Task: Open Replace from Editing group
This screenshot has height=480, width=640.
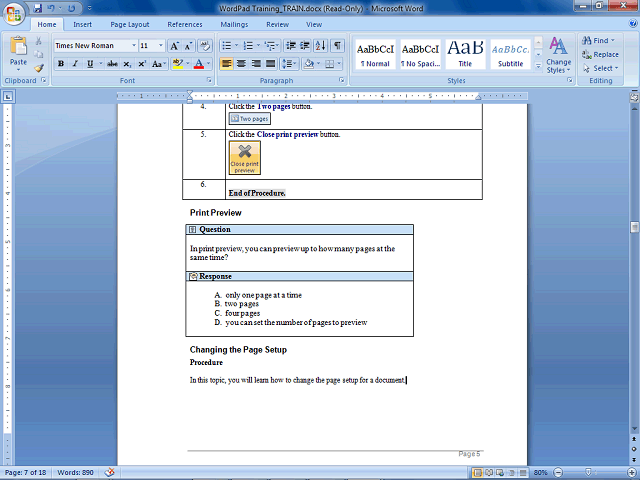Action: tap(600, 54)
